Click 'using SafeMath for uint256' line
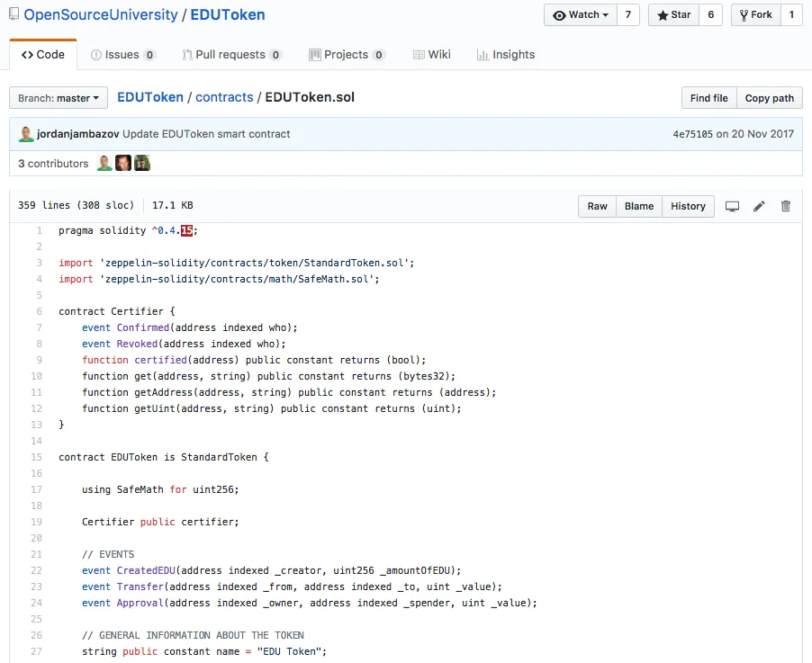Viewport: 812px width, 663px height. 160,489
